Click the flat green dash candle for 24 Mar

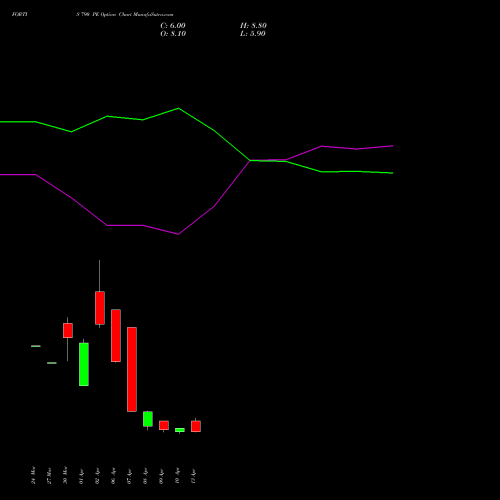coord(36,346)
